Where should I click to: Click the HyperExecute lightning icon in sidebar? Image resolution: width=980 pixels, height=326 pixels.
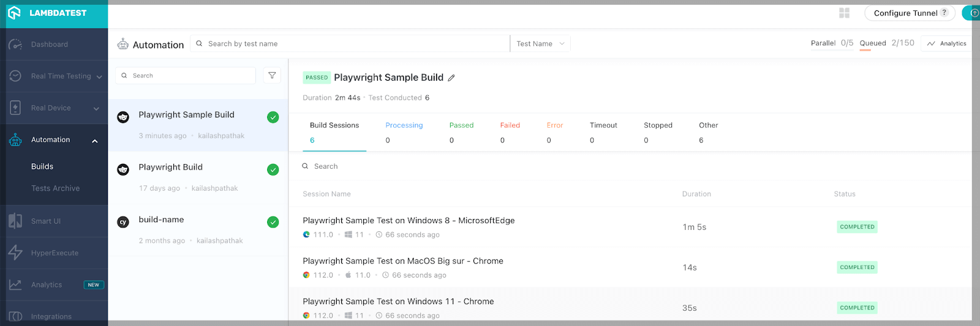15,253
